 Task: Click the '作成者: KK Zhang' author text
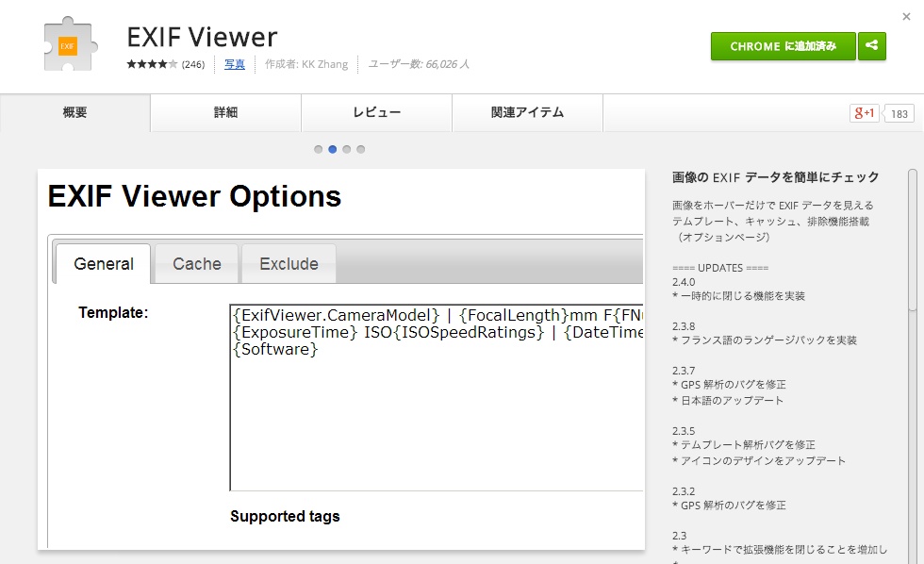[x=306, y=64]
